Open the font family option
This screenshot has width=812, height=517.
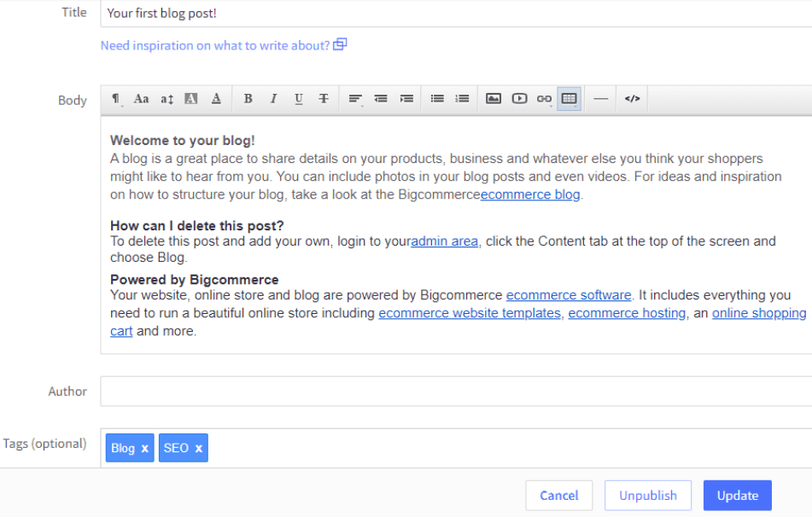[x=141, y=98]
